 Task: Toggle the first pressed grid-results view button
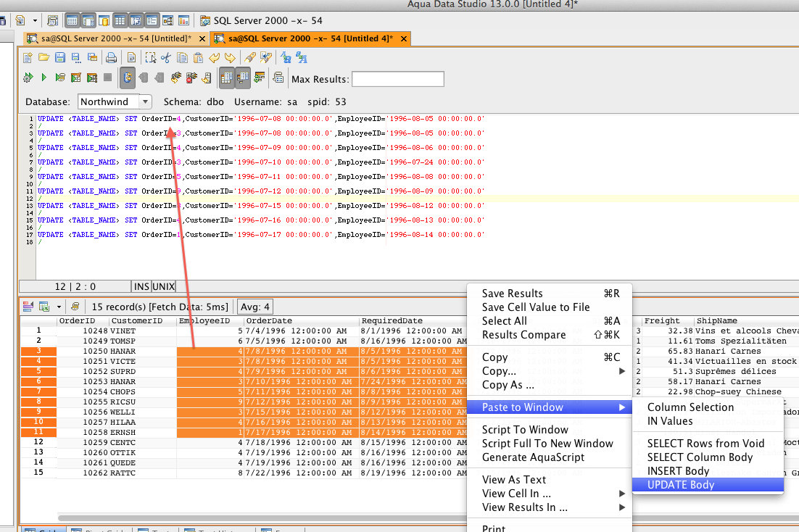tap(226, 78)
